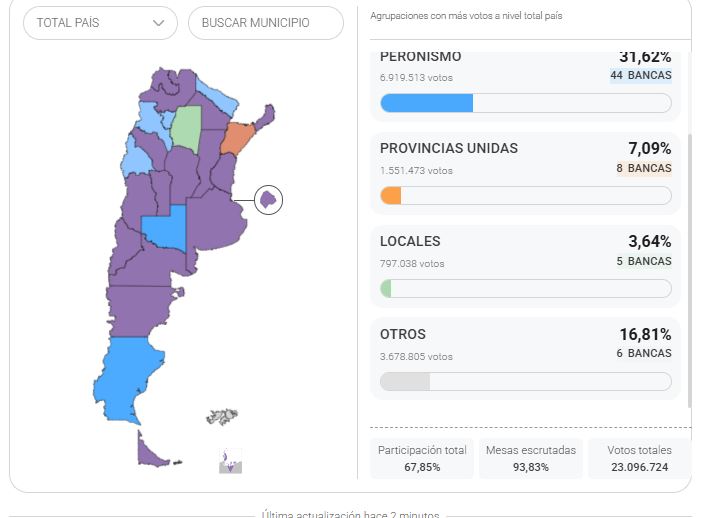Viewport: 706px width, 518px height.
Task: Open the Total País dropdown
Action: click(99, 23)
